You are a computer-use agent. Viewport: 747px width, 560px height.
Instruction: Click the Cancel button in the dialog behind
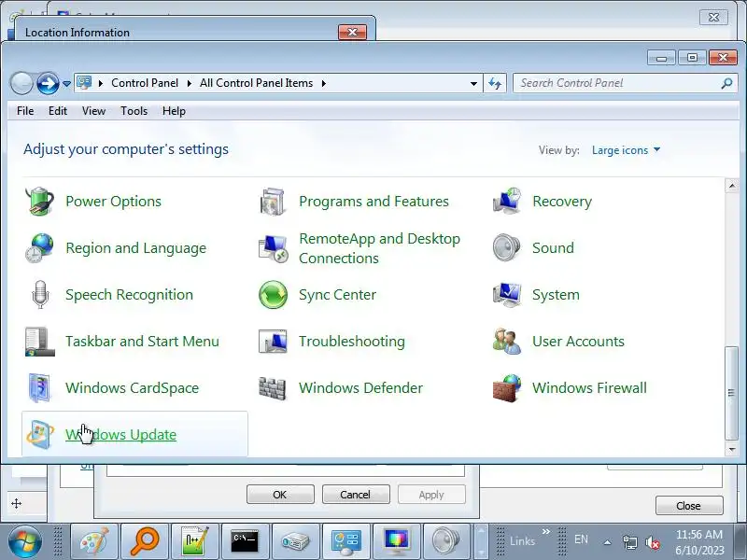pyautogui.click(x=356, y=495)
